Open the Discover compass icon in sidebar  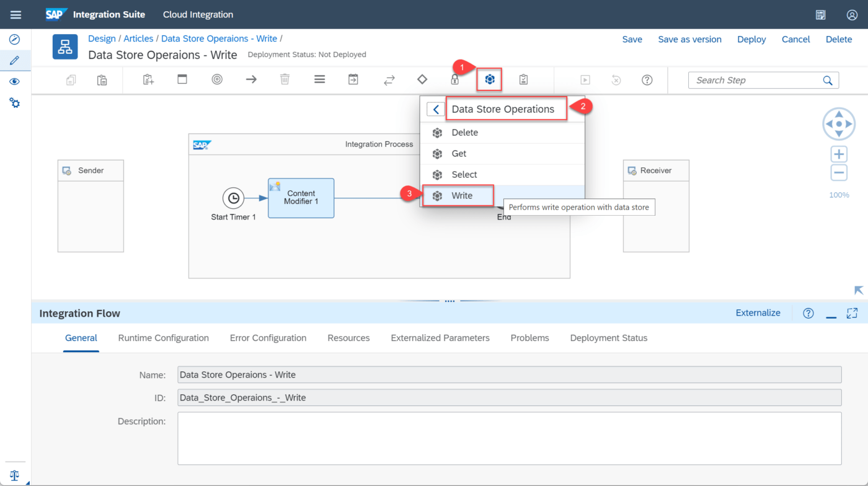click(15, 40)
